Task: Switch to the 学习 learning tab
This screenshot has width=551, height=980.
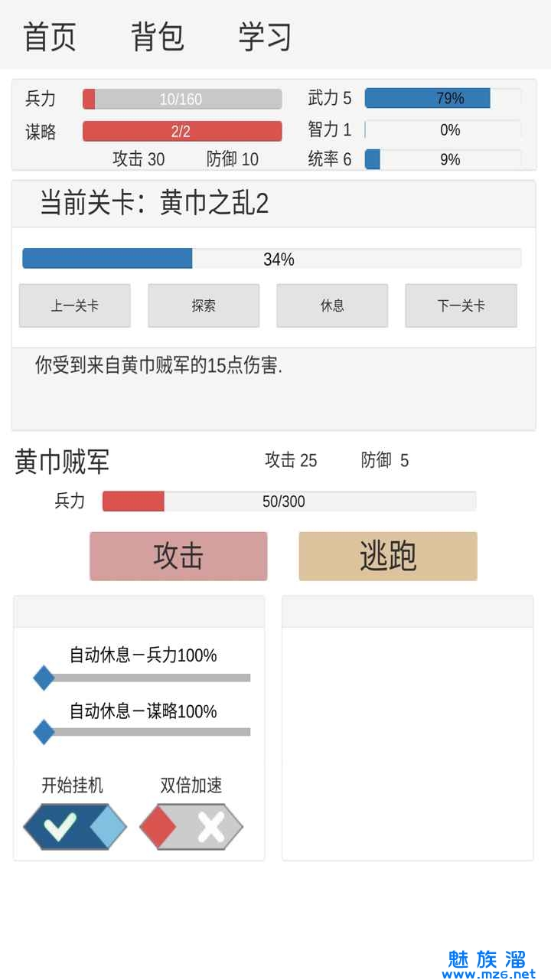Action: [265, 37]
